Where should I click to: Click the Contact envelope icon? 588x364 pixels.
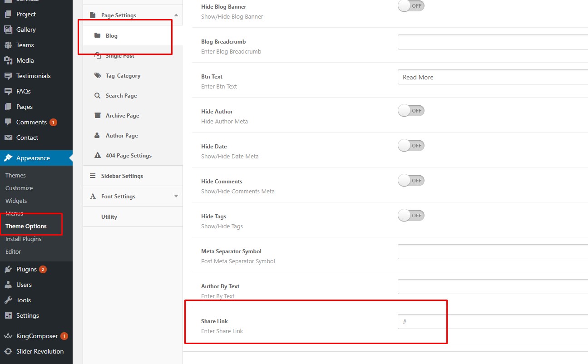tap(8, 138)
